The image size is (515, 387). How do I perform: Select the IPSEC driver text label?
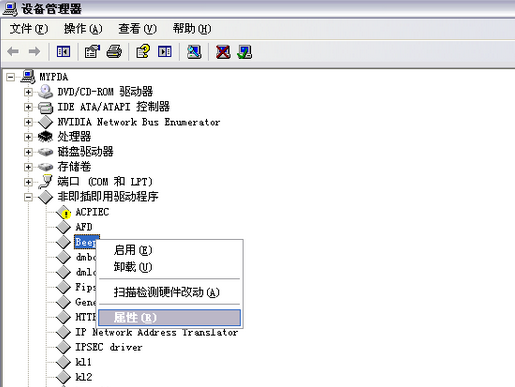pos(109,347)
